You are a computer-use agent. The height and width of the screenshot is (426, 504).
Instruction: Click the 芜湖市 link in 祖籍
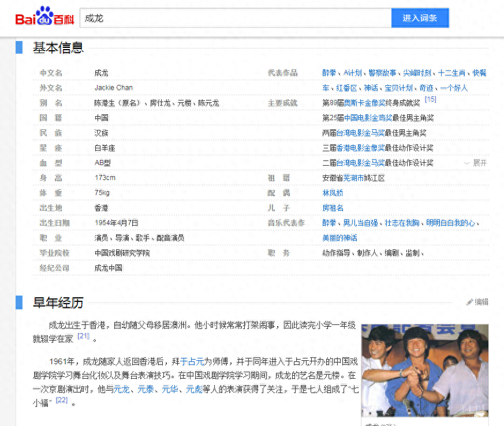click(354, 178)
